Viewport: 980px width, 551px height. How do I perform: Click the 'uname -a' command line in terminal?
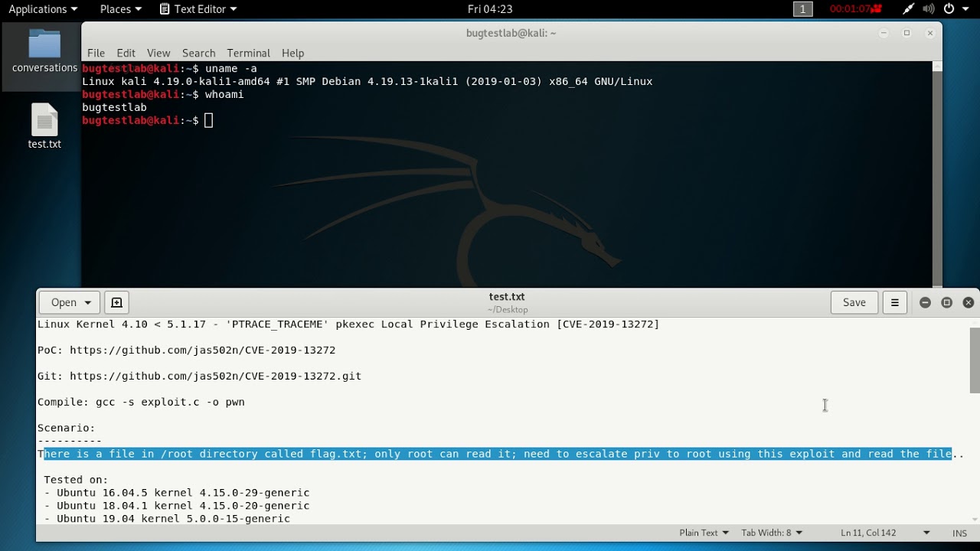[x=169, y=68]
